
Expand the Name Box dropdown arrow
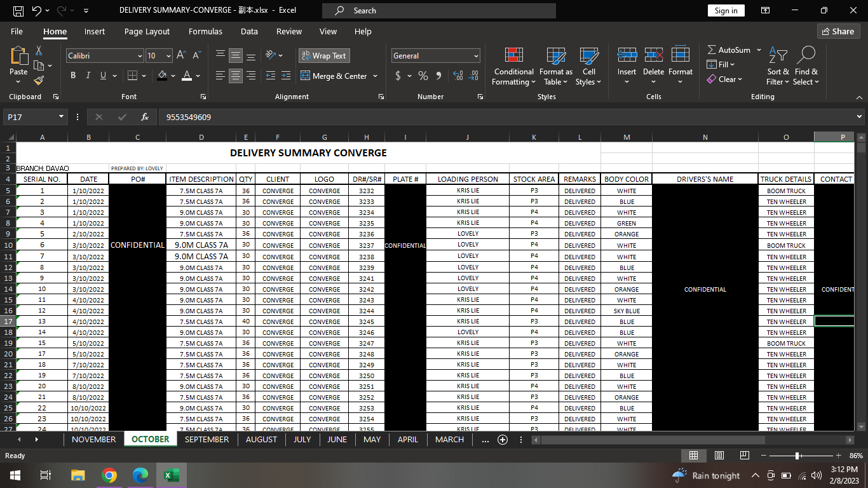tap(62, 117)
